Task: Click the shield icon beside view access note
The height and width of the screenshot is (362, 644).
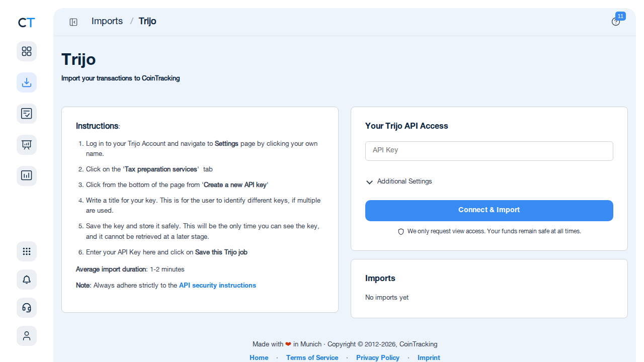Action: tap(401, 232)
